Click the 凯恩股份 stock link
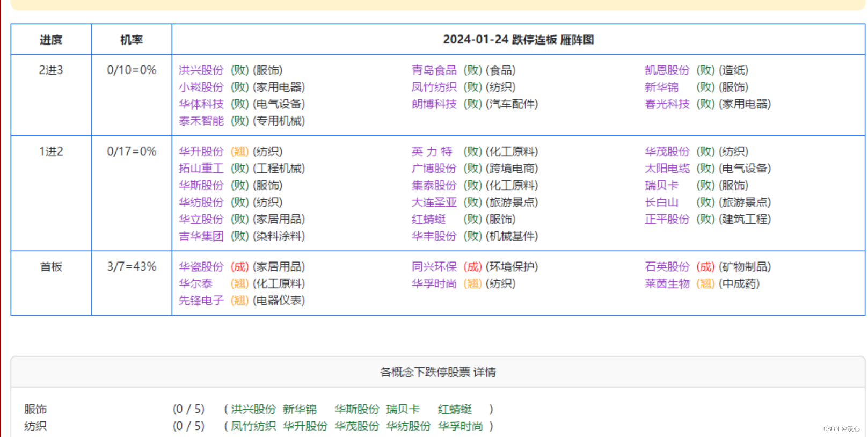The image size is (868, 437). click(667, 70)
